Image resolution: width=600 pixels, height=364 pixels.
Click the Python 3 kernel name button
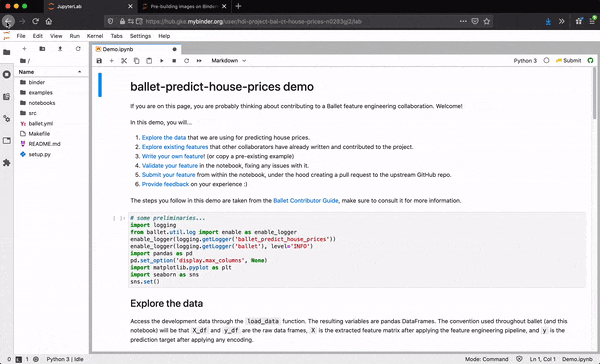(525, 60)
